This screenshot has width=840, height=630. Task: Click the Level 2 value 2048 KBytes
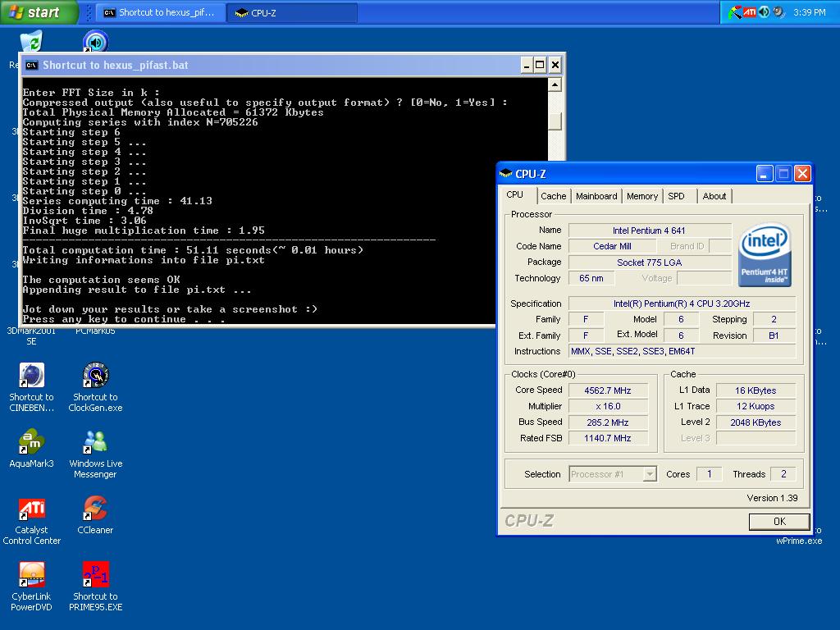point(756,422)
